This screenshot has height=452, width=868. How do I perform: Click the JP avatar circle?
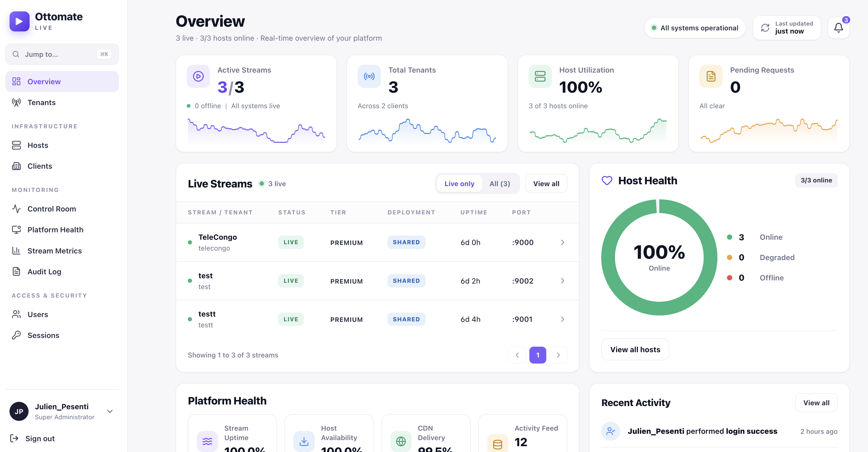pos(19,411)
